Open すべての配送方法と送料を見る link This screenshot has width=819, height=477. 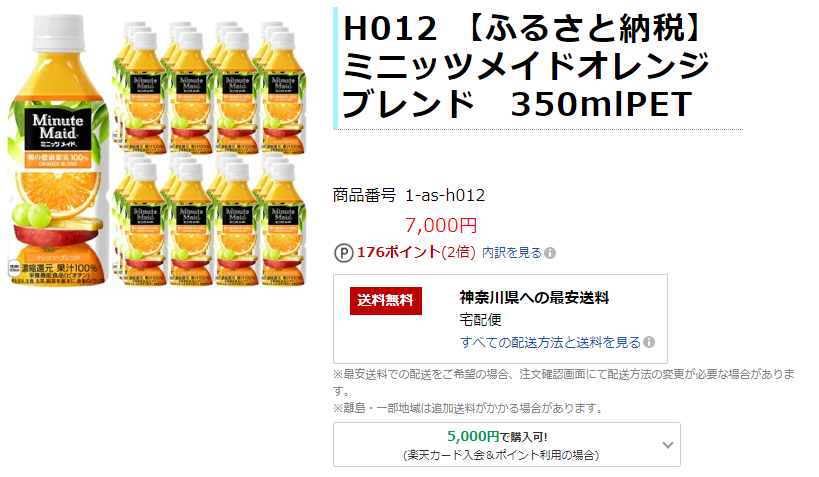point(551,342)
